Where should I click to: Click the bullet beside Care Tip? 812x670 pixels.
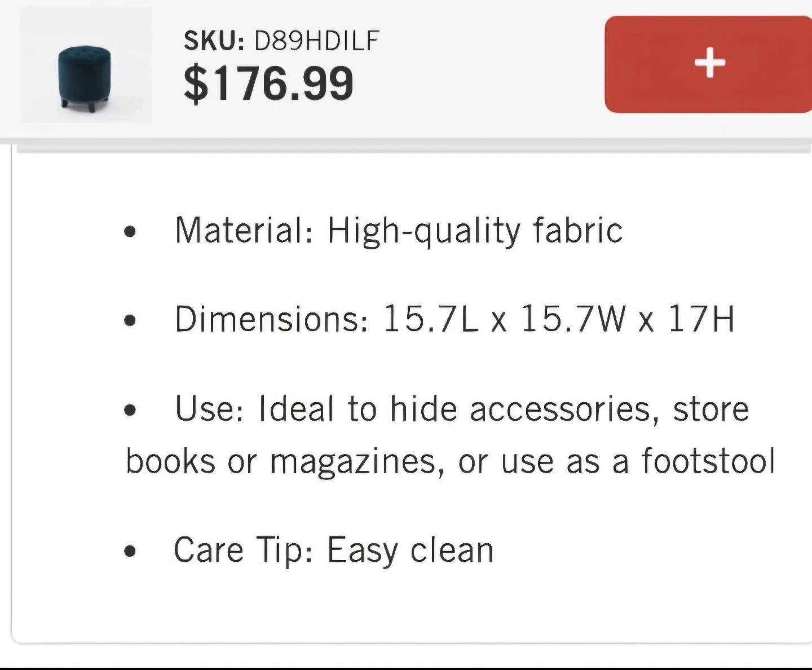(x=130, y=551)
